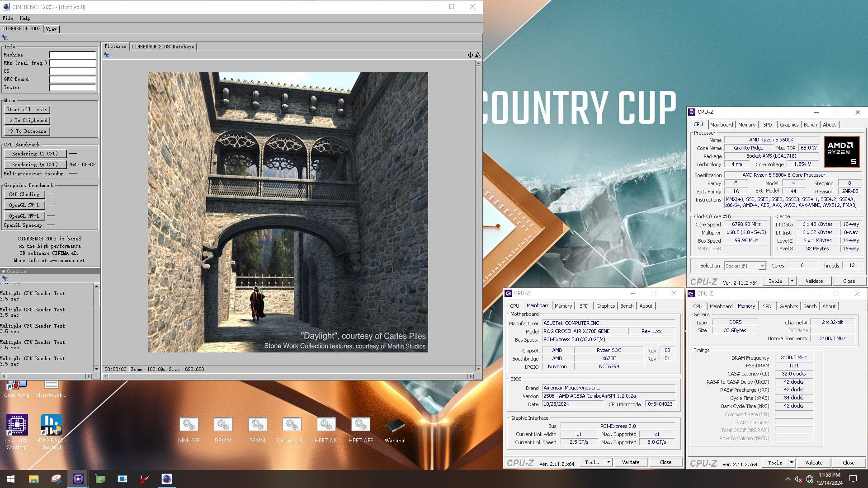Viewport: 868px width, 488px height.
Task: Run the OpenGL SW-L test
Action: [x=24, y=205]
